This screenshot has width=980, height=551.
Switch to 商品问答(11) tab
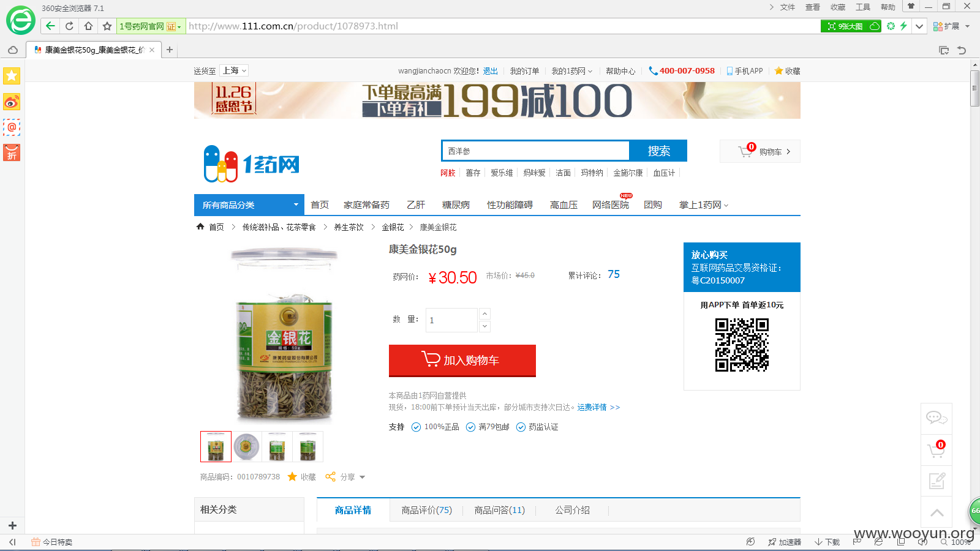click(x=499, y=510)
